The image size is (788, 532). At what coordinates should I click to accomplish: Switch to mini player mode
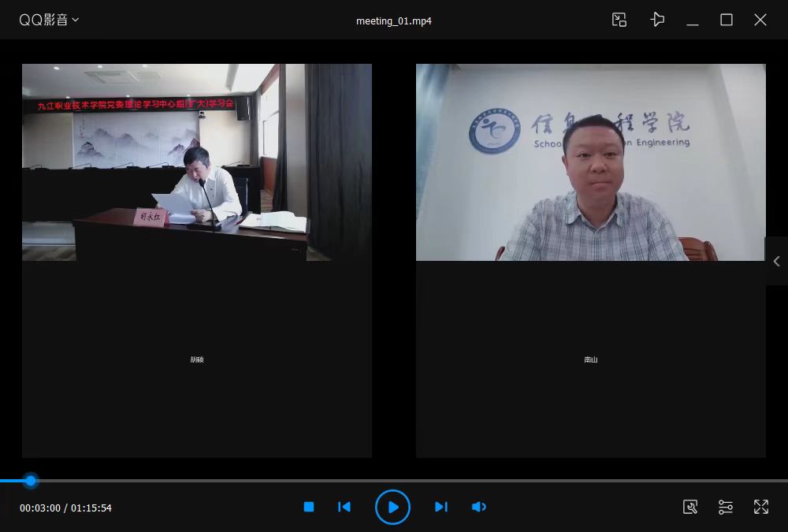click(619, 20)
